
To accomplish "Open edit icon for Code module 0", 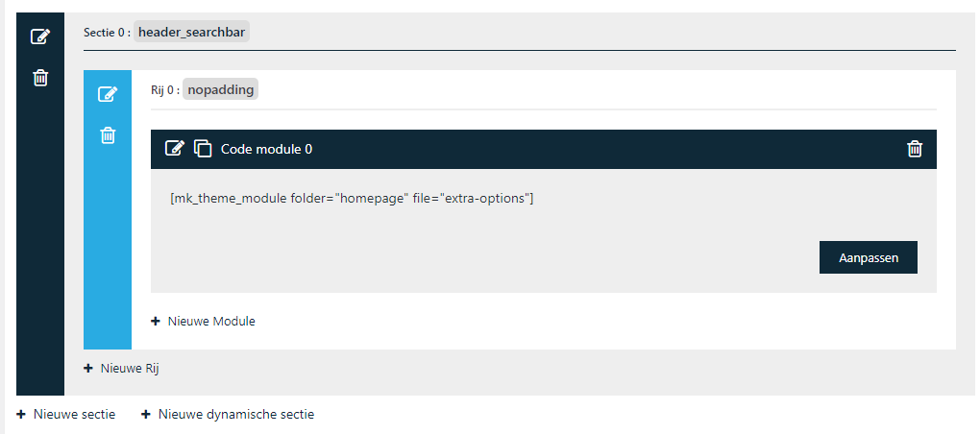I will 174,149.
